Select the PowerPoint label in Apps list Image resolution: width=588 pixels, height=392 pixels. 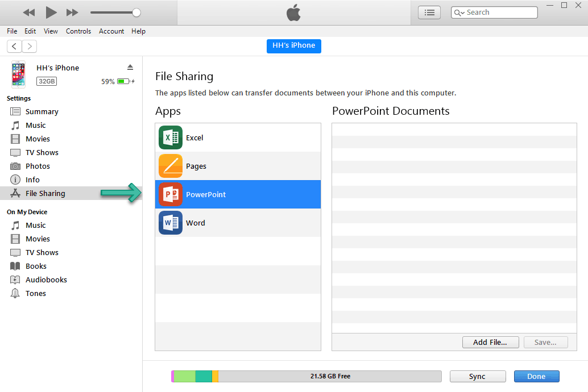[206, 194]
